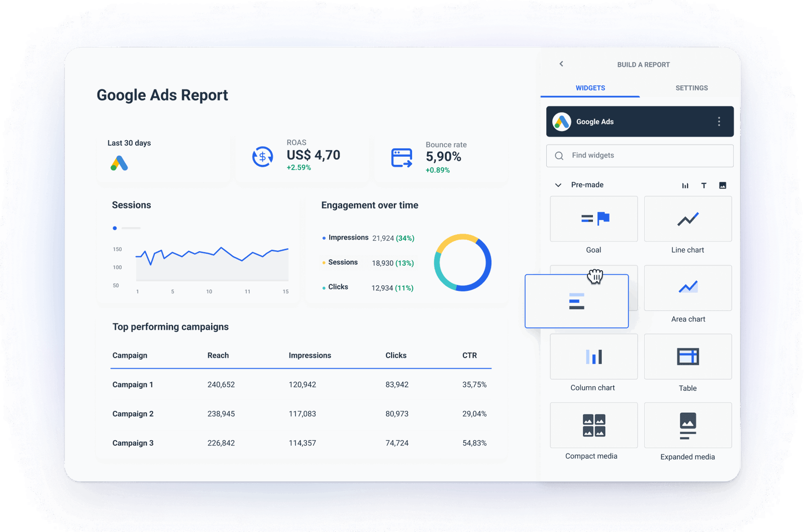Choose the Area chart widget

(687, 288)
